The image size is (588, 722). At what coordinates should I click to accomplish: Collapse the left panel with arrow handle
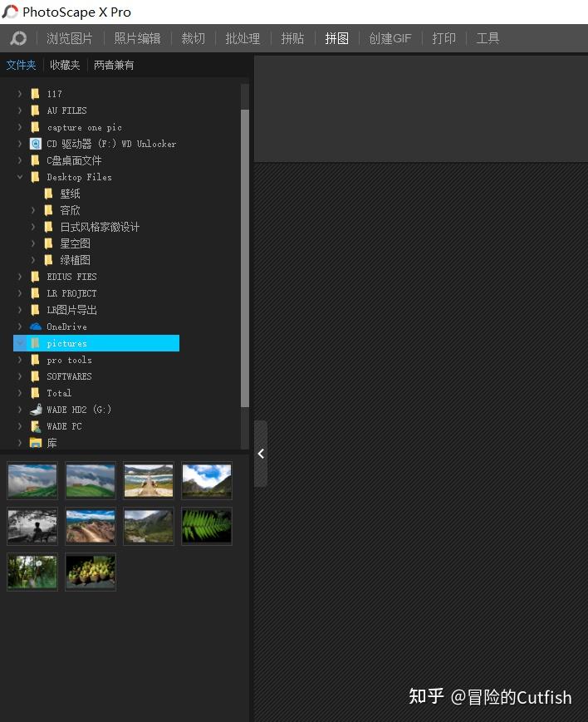click(261, 454)
